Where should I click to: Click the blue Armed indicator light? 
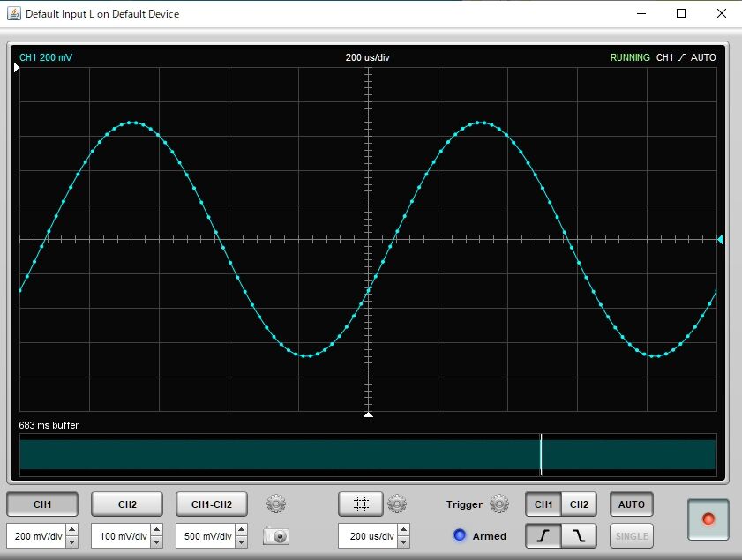[x=459, y=535]
